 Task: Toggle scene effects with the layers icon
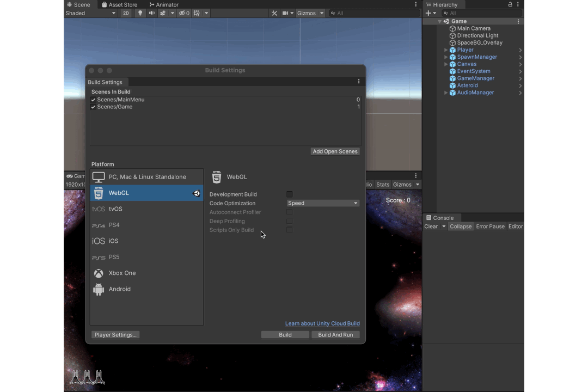(x=163, y=13)
